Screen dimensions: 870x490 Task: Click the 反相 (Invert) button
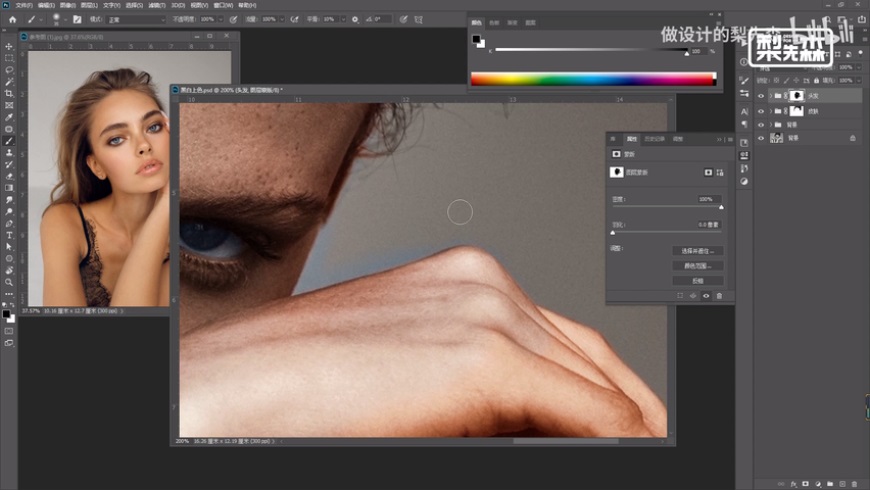tap(697, 281)
